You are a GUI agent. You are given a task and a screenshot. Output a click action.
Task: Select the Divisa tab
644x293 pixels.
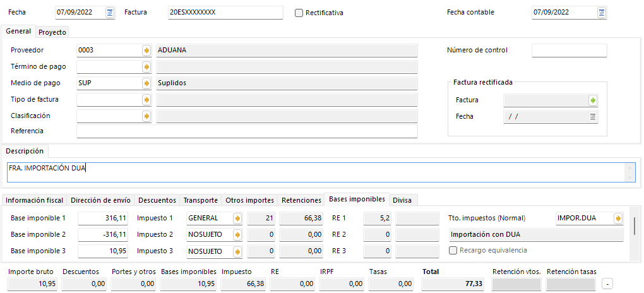(402, 200)
